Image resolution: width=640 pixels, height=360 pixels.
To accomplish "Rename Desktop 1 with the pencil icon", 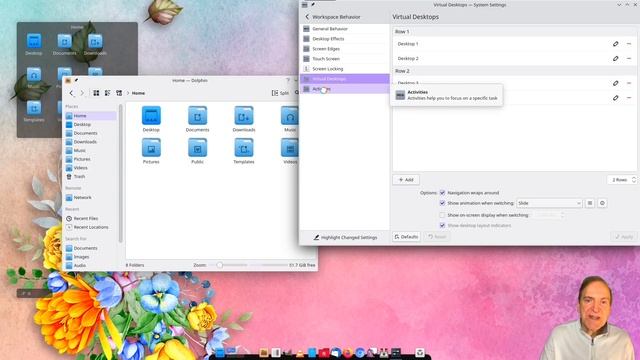I will pyautogui.click(x=616, y=44).
